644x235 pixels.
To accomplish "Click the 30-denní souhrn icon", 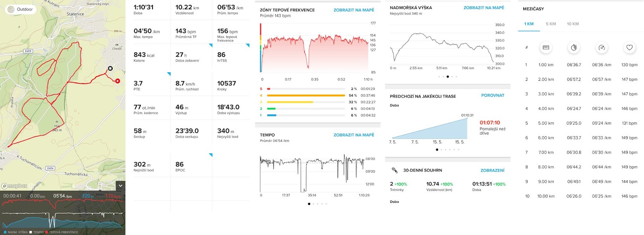I will point(394,170).
